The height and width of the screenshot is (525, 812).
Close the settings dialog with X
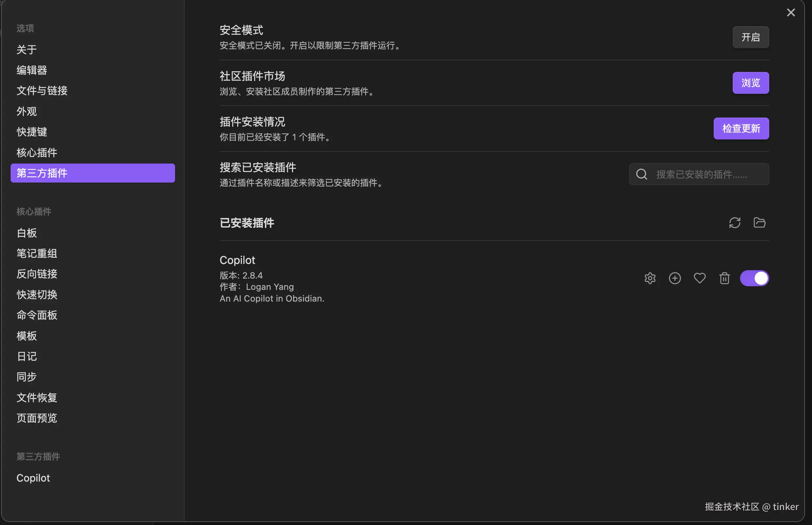point(791,13)
